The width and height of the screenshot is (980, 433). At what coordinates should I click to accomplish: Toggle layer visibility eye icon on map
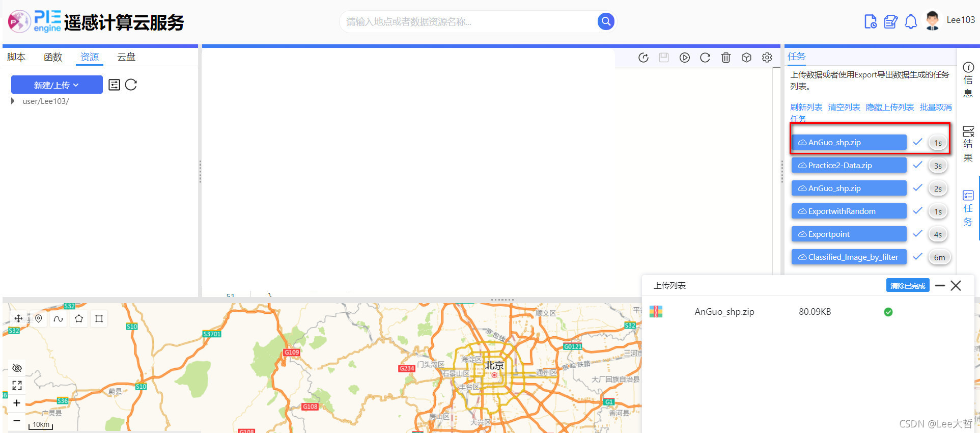click(17, 368)
